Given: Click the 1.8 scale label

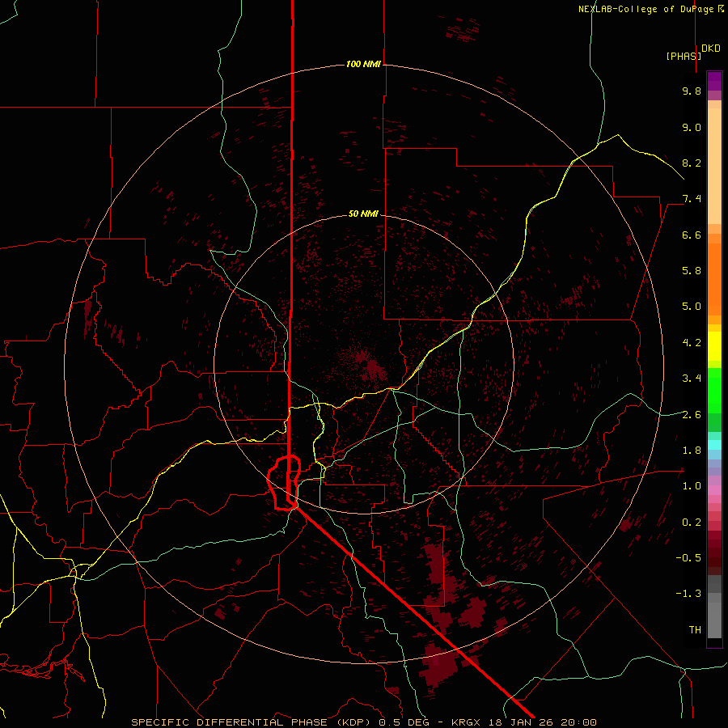Looking at the screenshot, I should [x=692, y=451].
